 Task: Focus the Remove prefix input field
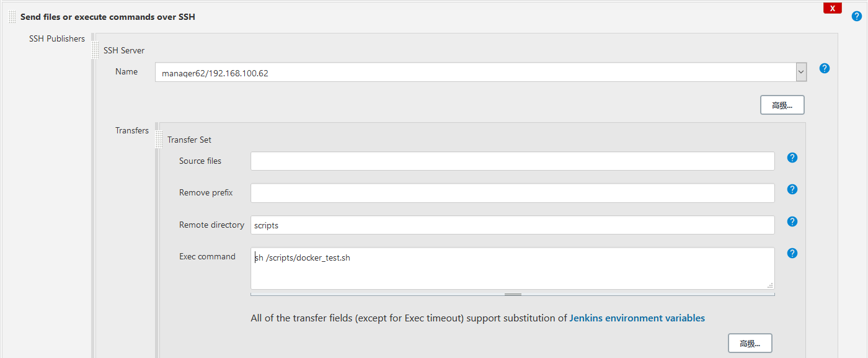point(512,193)
